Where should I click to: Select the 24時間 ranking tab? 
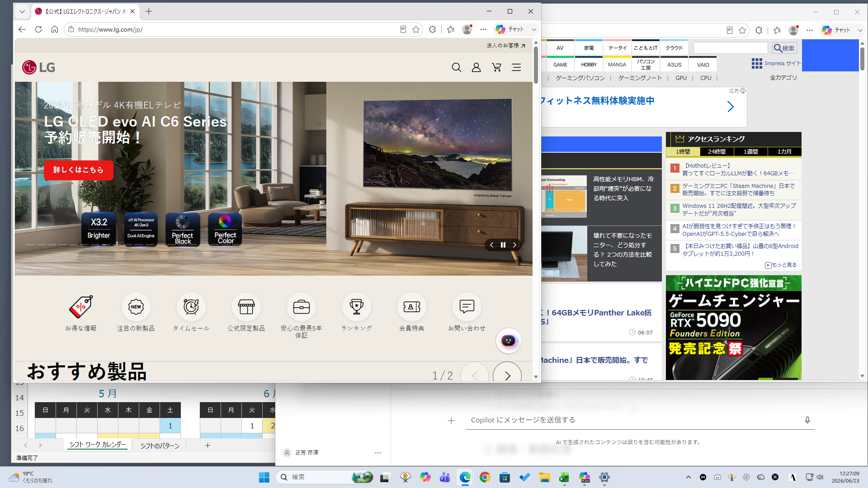[x=717, y=152]
